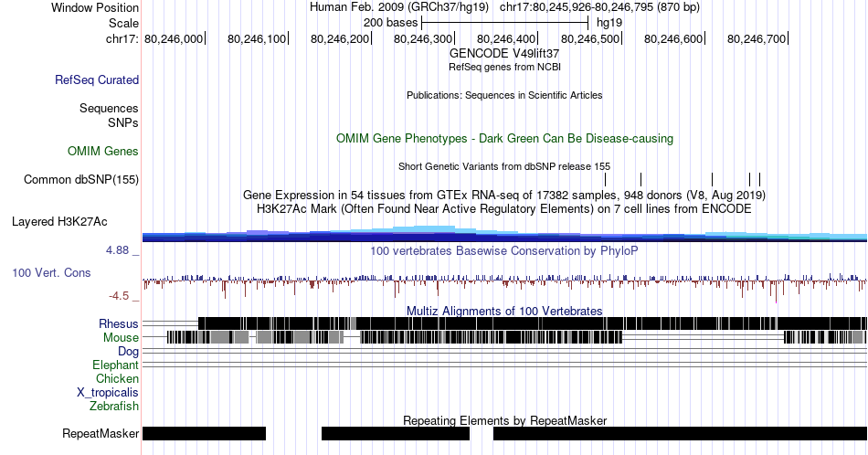The width and height of the screenshot is (868, 455).
Task: Click the RepeatMasker track label
Action: click(x=101, y=433)
